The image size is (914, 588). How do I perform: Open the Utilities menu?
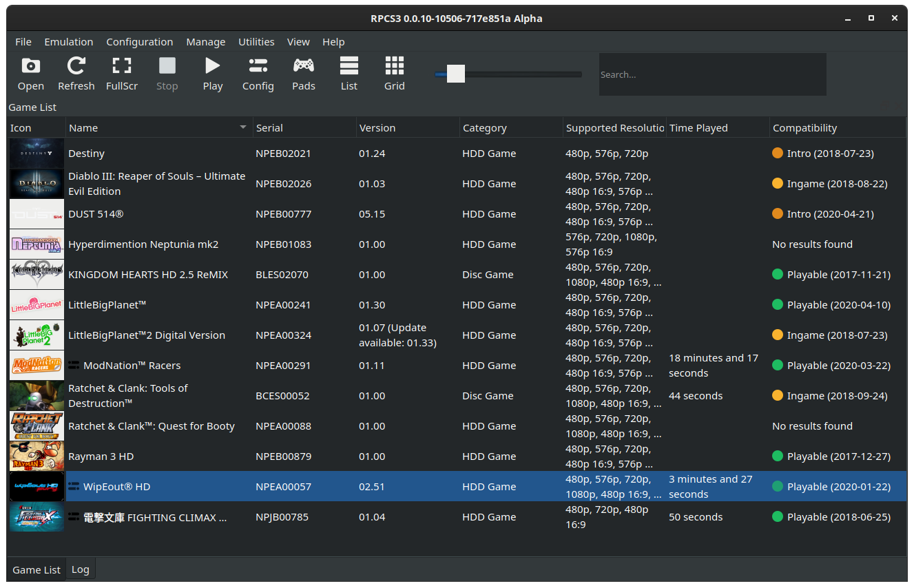[256, 42]
